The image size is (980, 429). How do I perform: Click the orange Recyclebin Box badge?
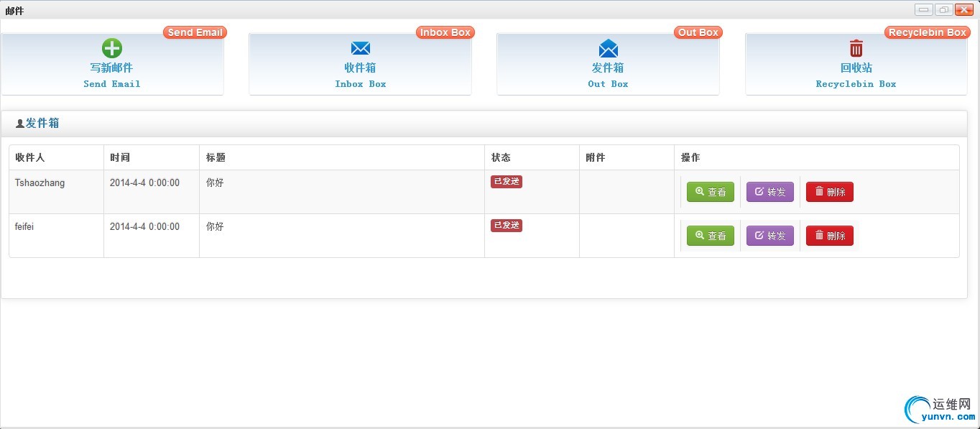[927, 32]
